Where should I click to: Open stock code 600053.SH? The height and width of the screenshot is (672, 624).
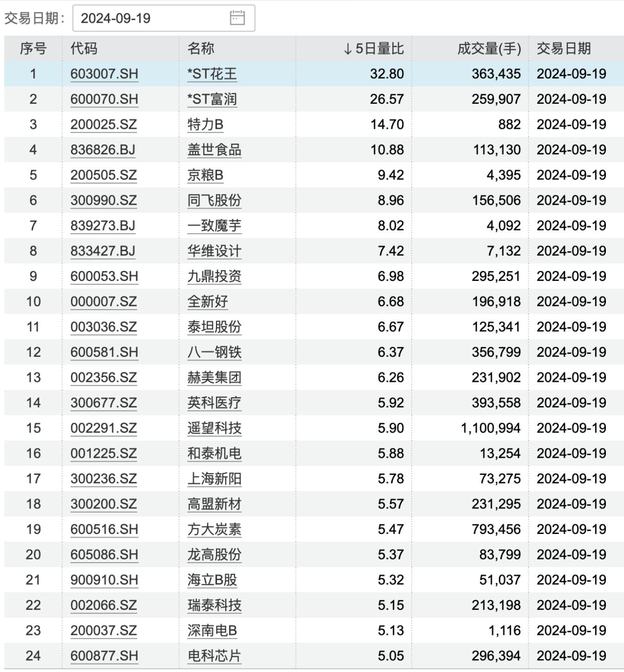point(104,276)
